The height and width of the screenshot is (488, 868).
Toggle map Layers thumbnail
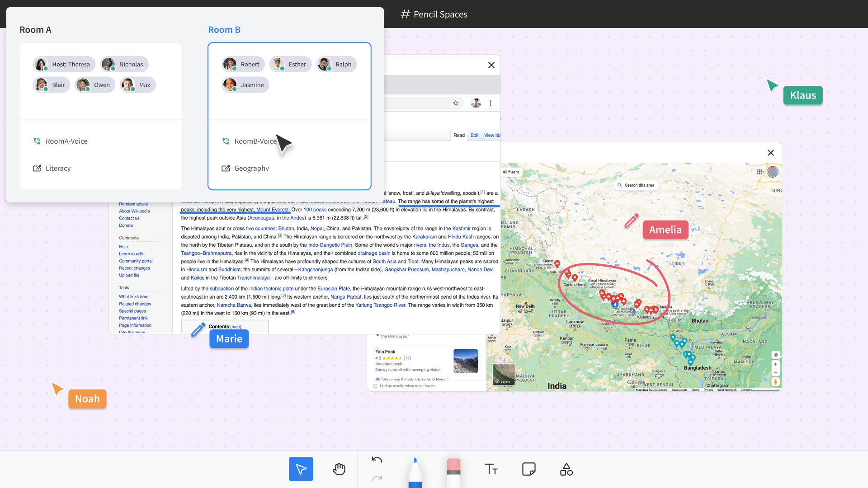[x=504, y=375]
